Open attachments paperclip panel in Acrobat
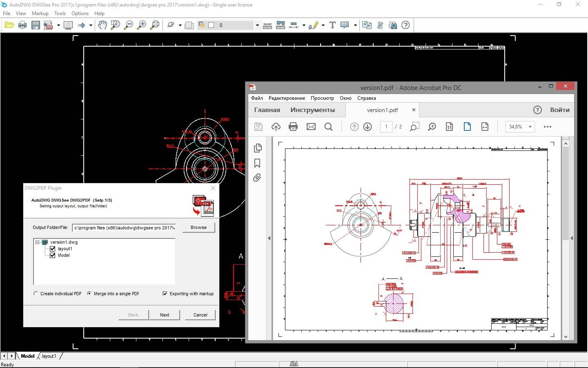 point(257,177)
